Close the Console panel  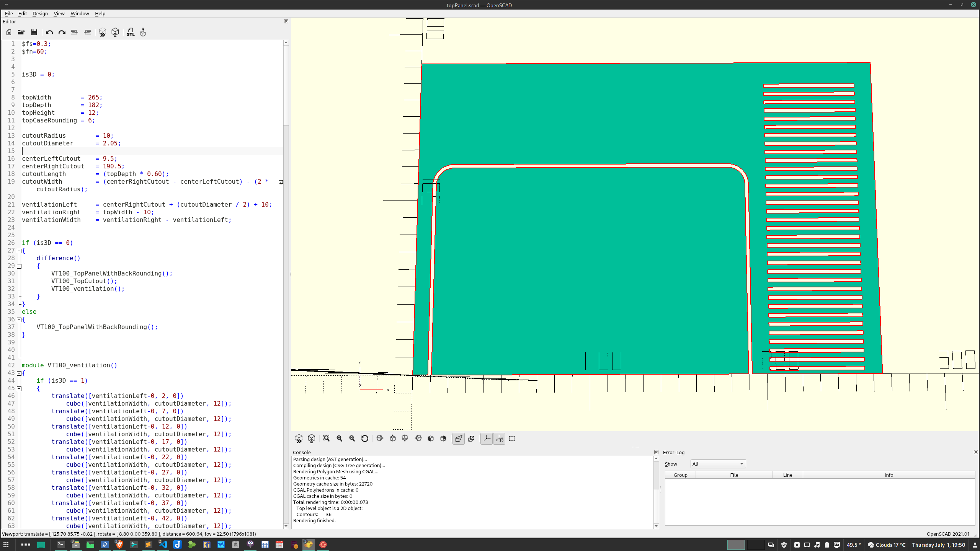(x=656, y=452)
